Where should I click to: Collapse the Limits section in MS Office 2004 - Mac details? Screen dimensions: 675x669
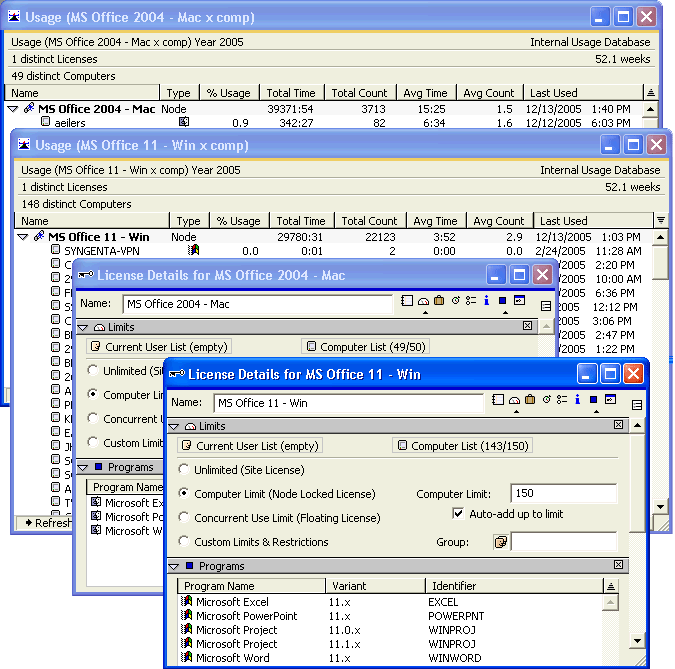pyautogui.click(x=83, y=327)
